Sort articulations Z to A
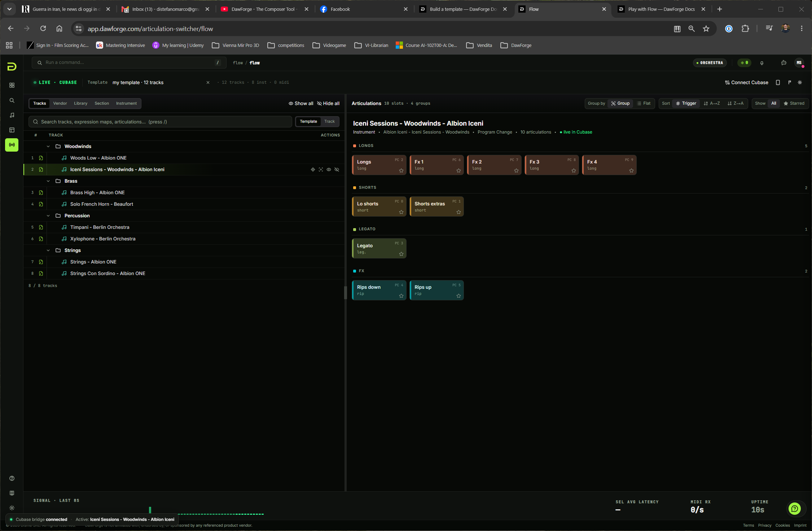 [736, 104]
